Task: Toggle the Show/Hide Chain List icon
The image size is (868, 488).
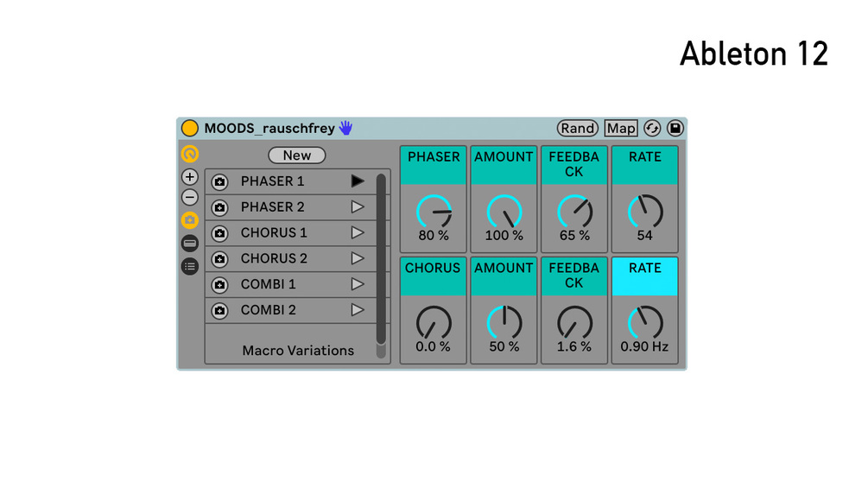Action: point(190,244)
